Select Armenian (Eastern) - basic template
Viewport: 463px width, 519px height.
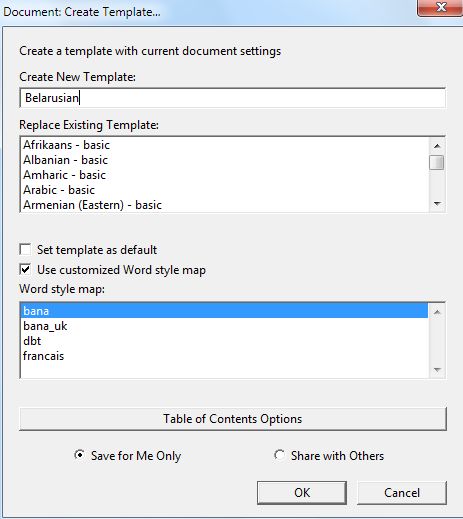click(225, 205)
